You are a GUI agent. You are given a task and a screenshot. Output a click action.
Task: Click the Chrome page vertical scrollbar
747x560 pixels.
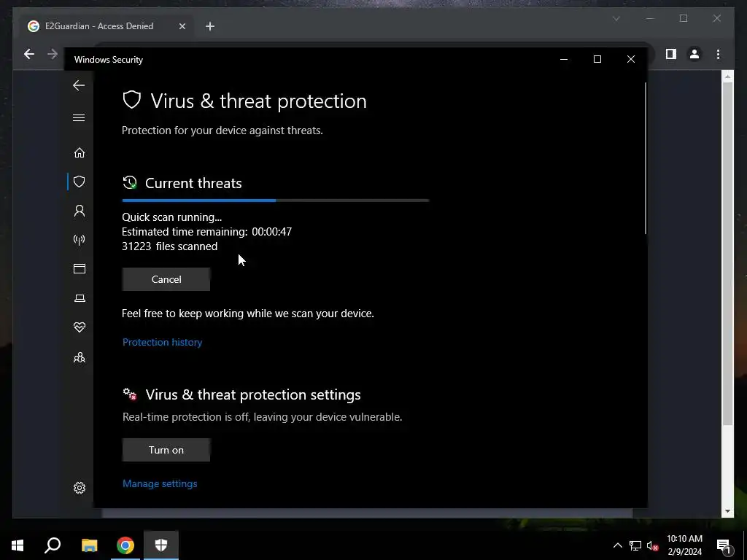coord(727,252)
